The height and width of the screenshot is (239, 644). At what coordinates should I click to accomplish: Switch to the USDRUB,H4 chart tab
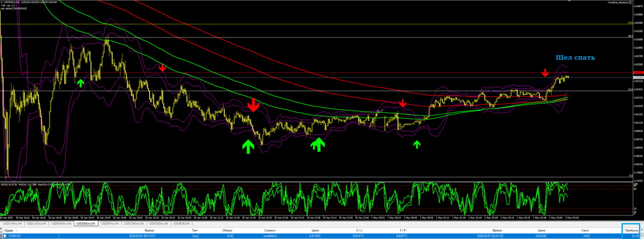pyautogui.click(x=182, y=224)
